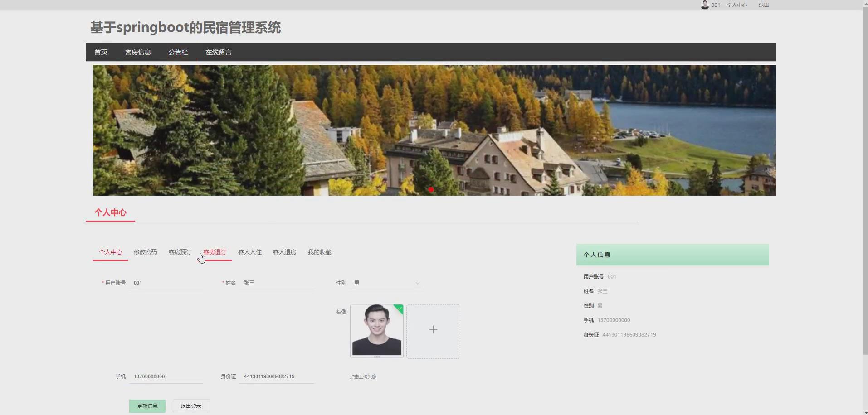Screen dimensions: 868x415
Task: Select the 客房预订 booking tab
Action: tap(180, 252)
